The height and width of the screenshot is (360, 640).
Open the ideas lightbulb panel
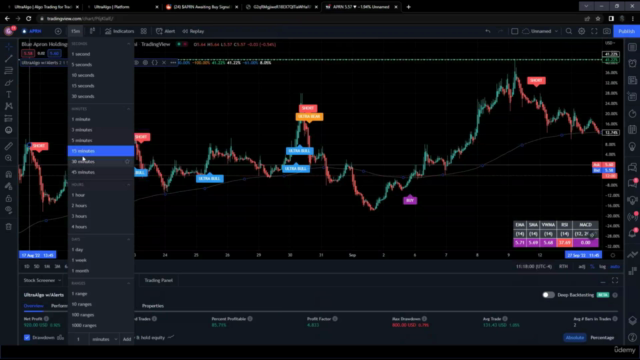(632, 147)
